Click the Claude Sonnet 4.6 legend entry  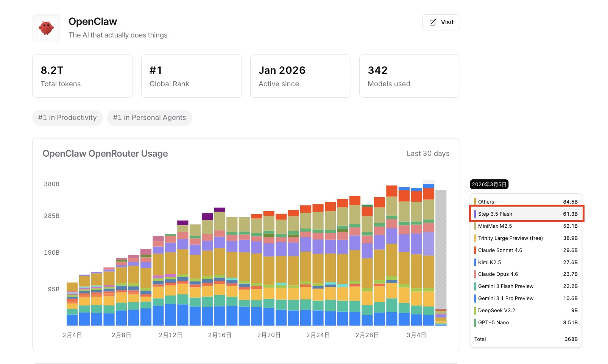coord(526,250)
